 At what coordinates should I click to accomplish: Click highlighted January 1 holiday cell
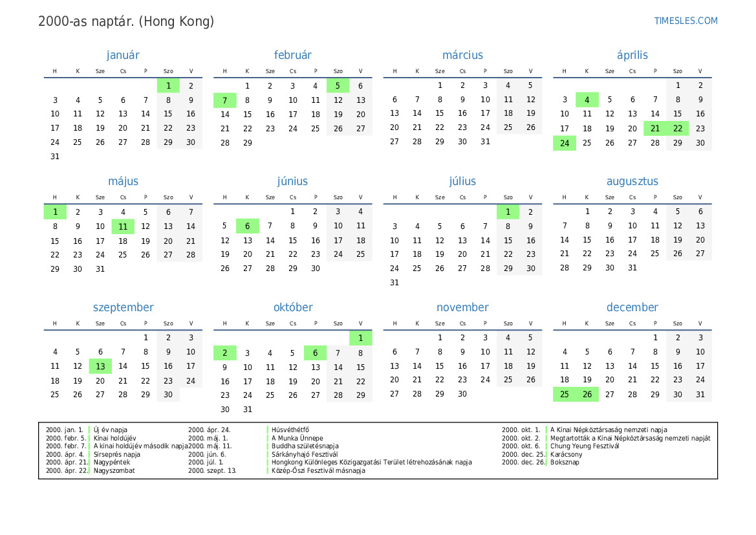click(168, 85)
